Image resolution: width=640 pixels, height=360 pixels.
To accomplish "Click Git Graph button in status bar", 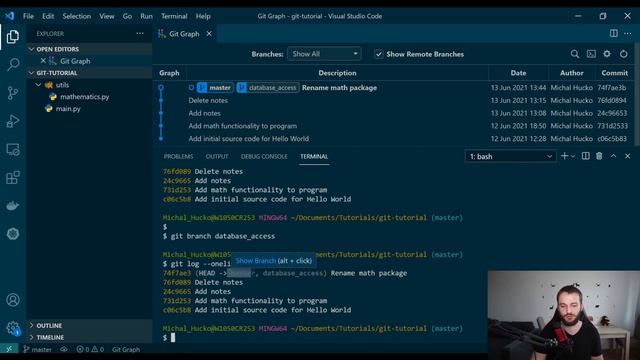I will pyautogui.click(x=126, y=349).
